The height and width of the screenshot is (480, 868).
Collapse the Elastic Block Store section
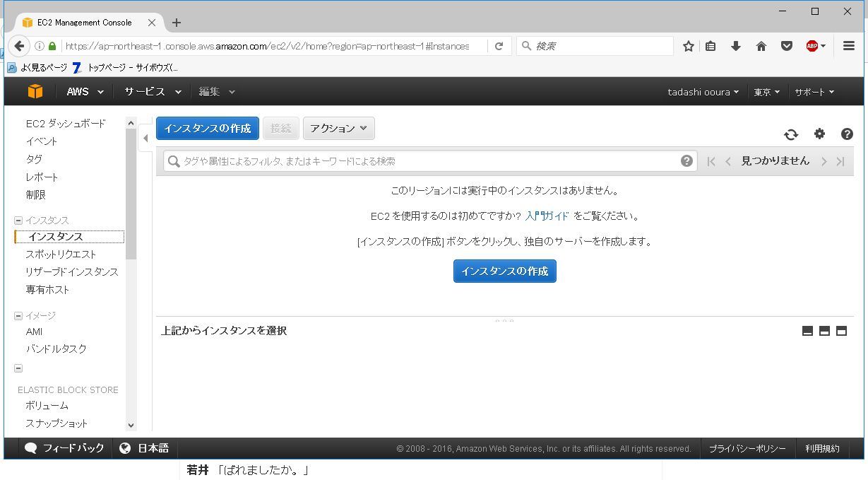point(18,368)
